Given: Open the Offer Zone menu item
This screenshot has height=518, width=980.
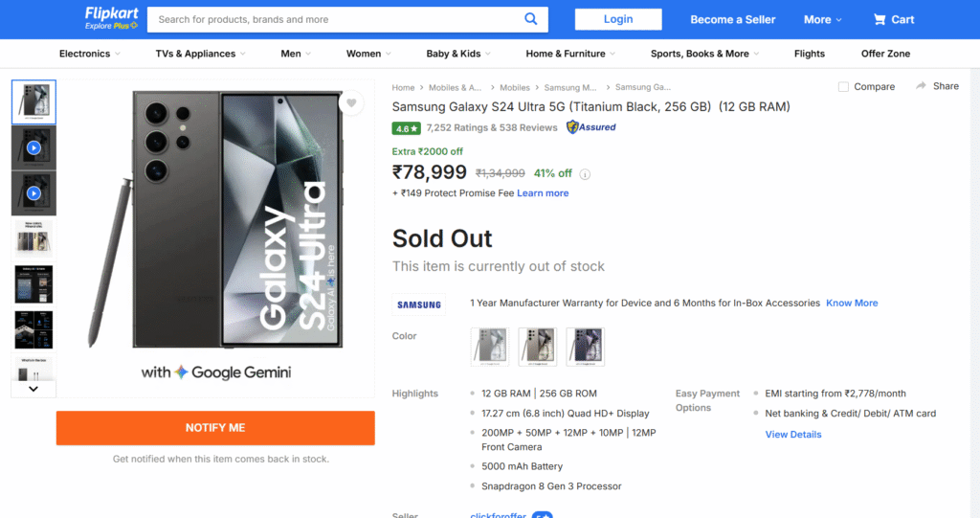Looking at the screenshot, I should click(x=885, y=54).
